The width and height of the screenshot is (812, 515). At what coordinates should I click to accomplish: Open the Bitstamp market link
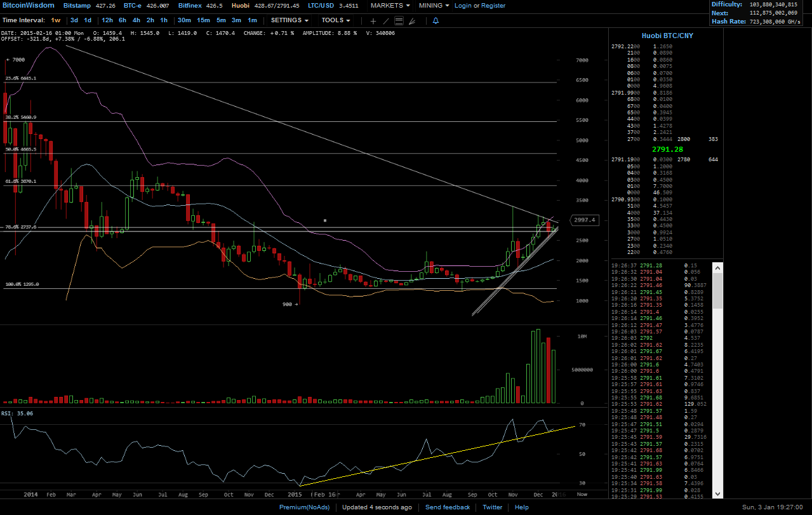tap(76, 5)
